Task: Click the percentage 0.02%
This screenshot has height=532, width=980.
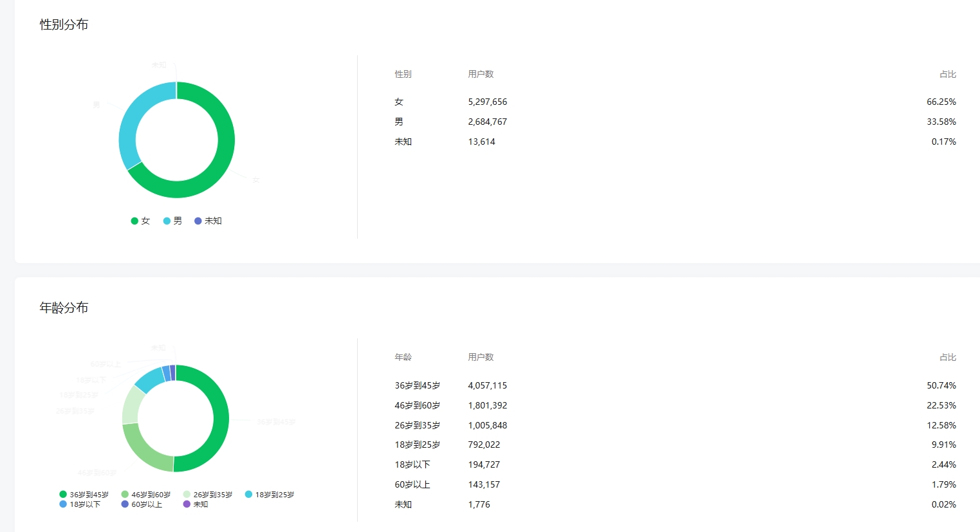Action: click(x=944, y=504)
